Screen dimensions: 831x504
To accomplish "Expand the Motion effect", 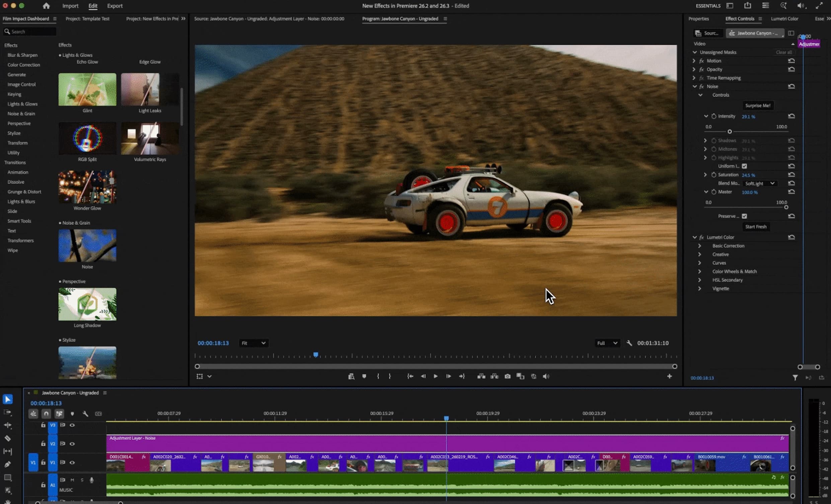I will 694,61.
